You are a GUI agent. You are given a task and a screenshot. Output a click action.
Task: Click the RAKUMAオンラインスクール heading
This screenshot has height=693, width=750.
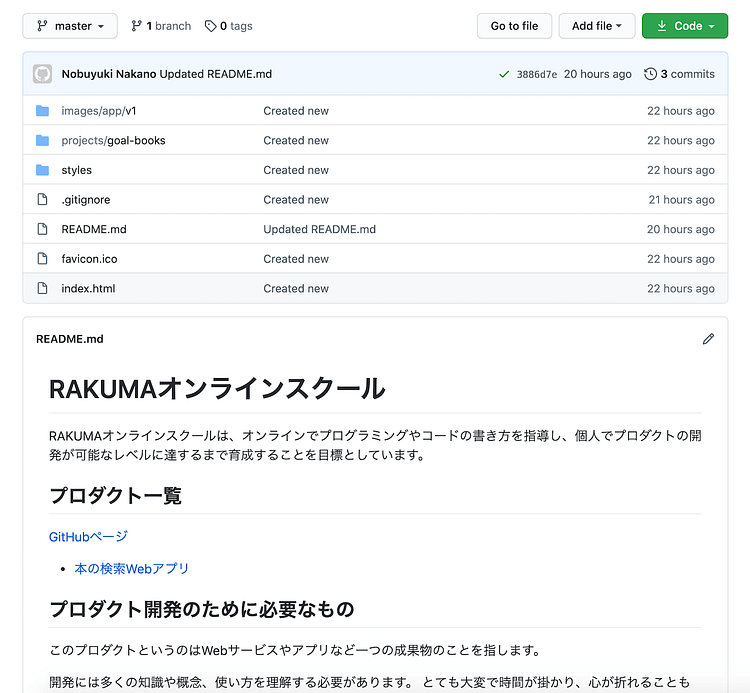[217, 389]
